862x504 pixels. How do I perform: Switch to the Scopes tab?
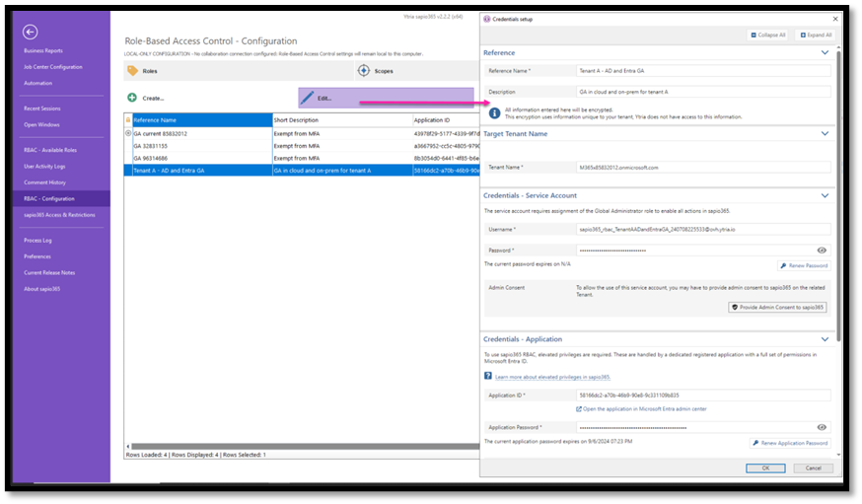tap(417, 71)
